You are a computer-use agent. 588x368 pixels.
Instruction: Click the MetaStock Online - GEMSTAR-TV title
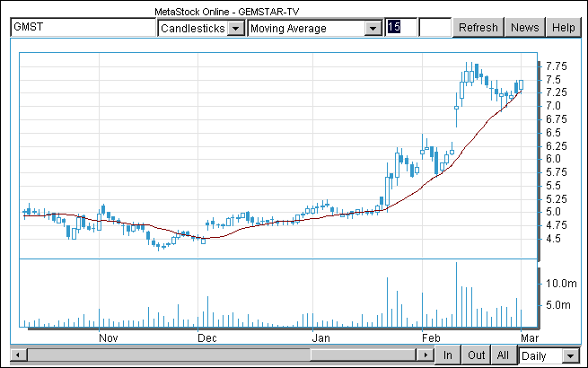click(x=227, y=12)
